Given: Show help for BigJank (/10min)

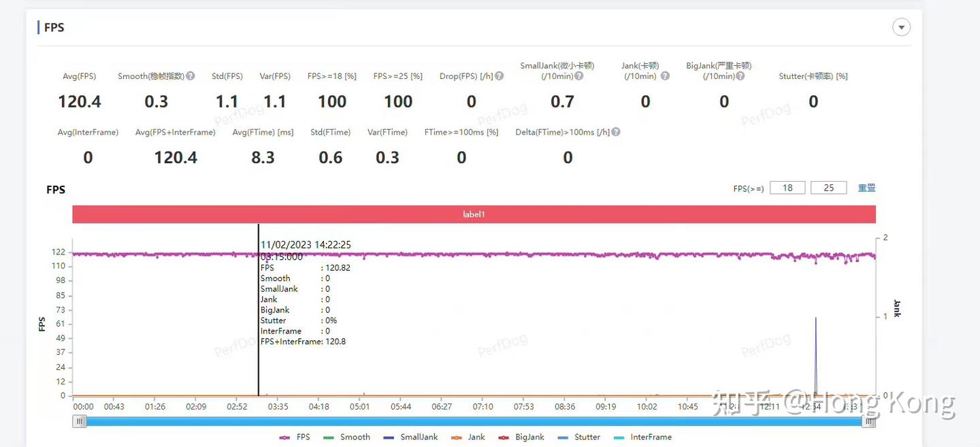Looking at the screenshot, I should [x=740, y=76].
